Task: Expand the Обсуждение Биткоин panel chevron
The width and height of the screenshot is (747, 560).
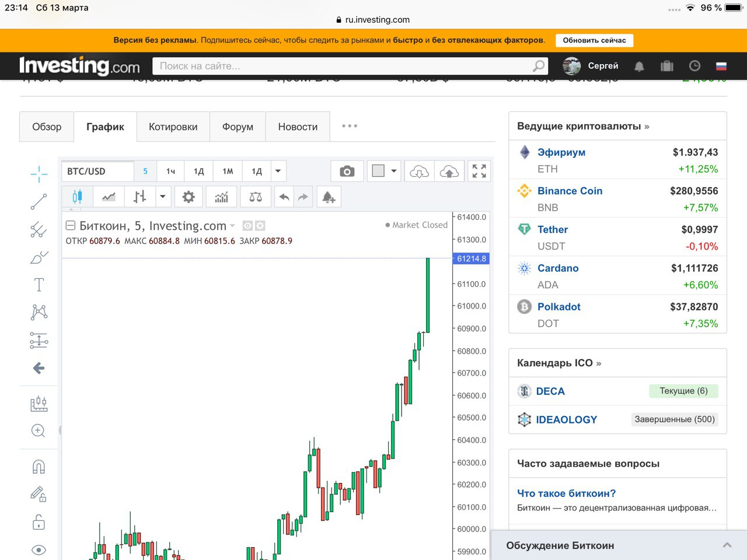Action: (x=727, y=545)
